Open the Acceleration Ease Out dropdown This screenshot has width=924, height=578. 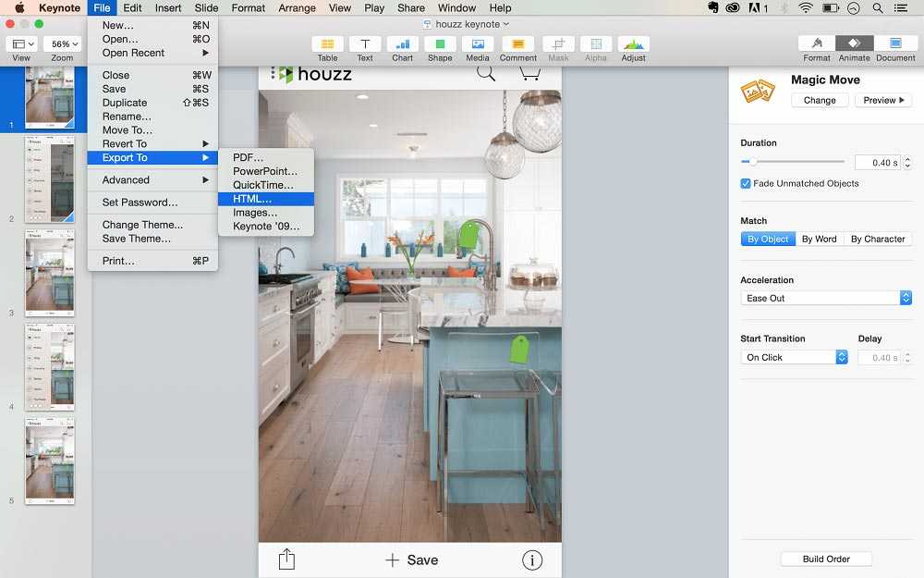point(826,298)
